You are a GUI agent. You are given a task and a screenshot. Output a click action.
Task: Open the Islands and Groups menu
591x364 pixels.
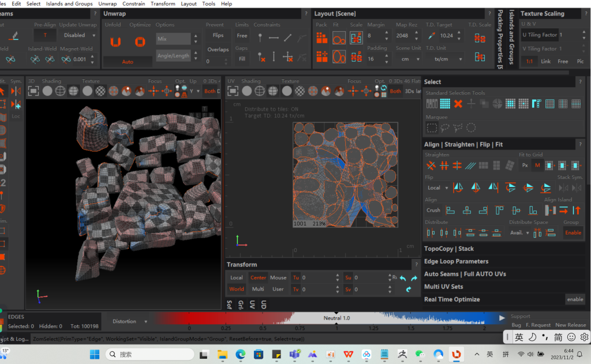coord(69,3)
